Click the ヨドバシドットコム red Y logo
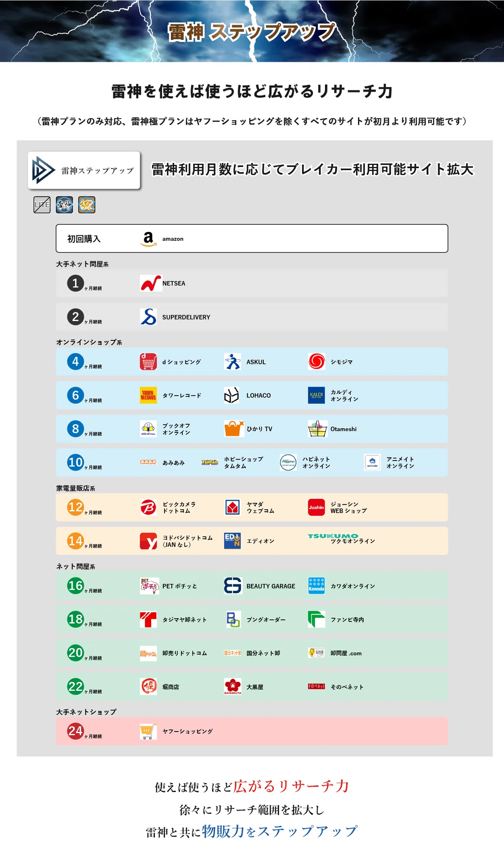The height and width of the screenshot is (863, 504). [x=148, y=541]
